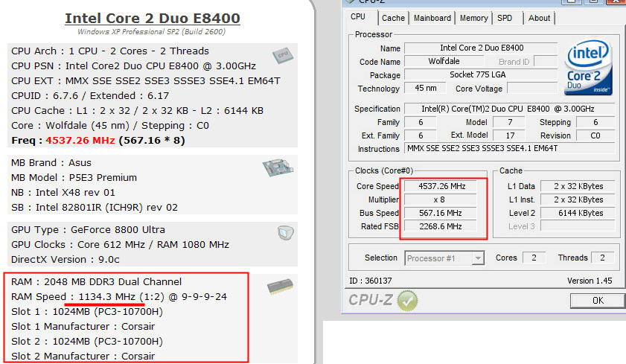The image size is (626, 364).
Task: Click the Instructions field MMX SSE list
Action: [x=509, y=148]
